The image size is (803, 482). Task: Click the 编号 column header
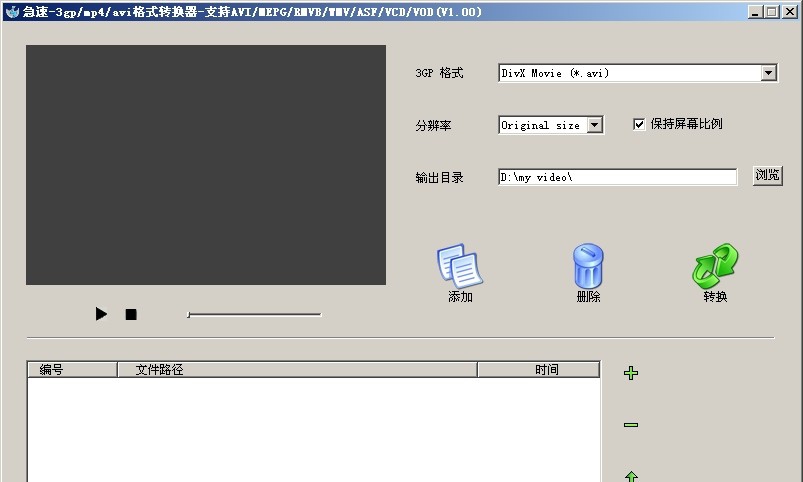[72, 369]
